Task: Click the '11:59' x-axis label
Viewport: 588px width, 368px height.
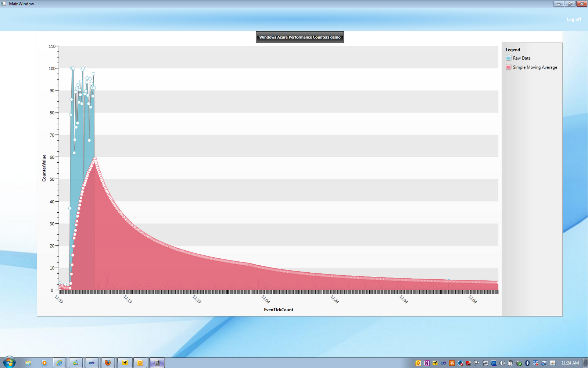Action: [58, 299]
